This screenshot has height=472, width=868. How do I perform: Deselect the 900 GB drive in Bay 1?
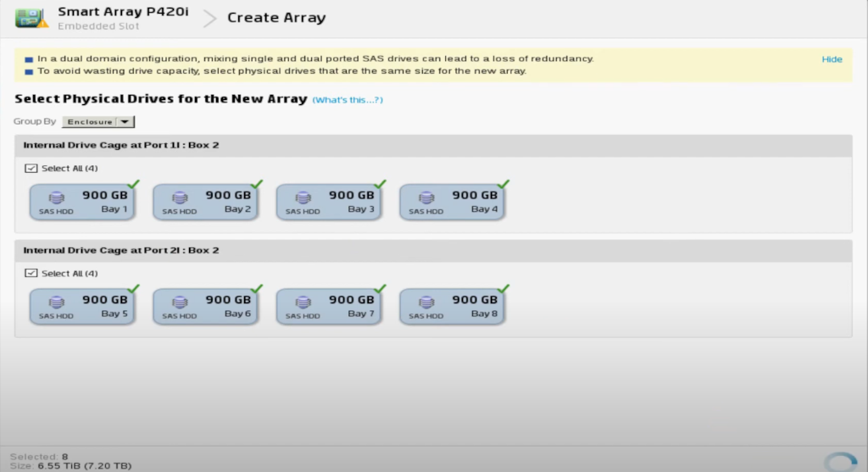coord(82,202)
